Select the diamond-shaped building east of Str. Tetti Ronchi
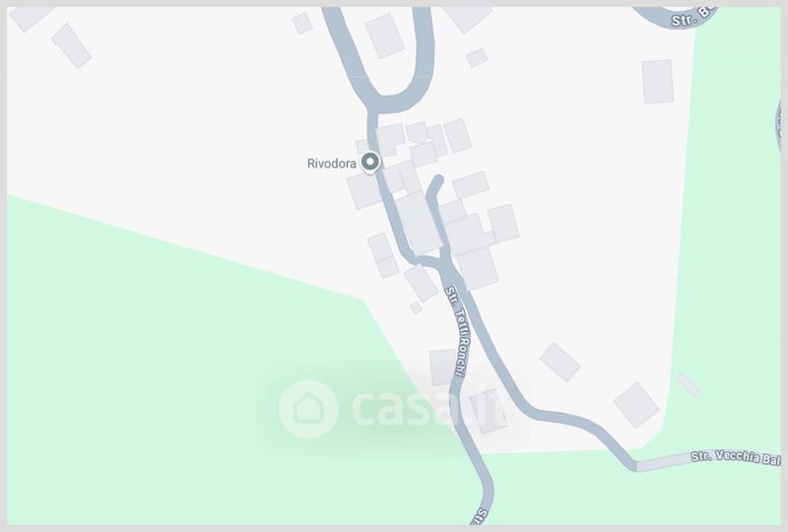The height and width of the screenshot is (532, 788). 559,362
